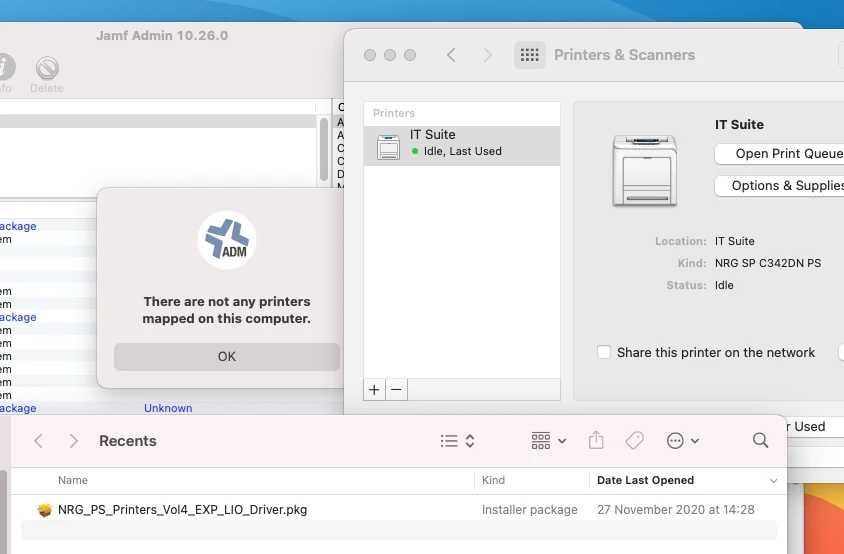
Task: Go back in Finder Recents window
Action: click(38, 441)
